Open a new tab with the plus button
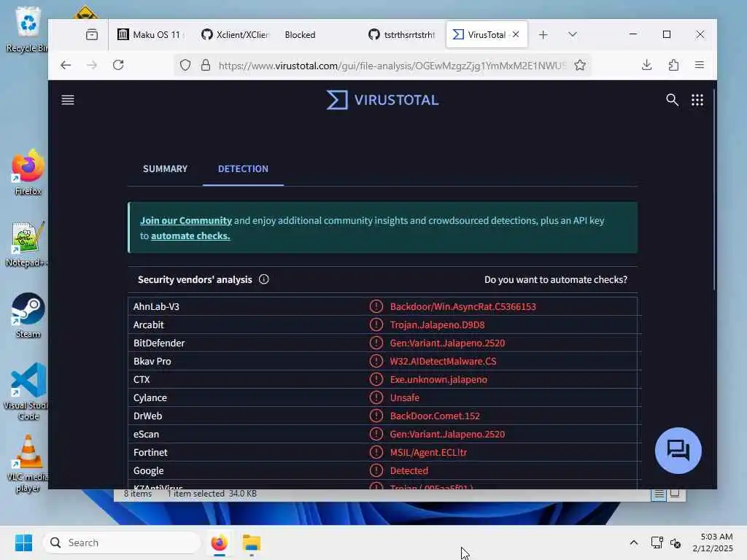This screenshot has width=747, height=560. 543,34
